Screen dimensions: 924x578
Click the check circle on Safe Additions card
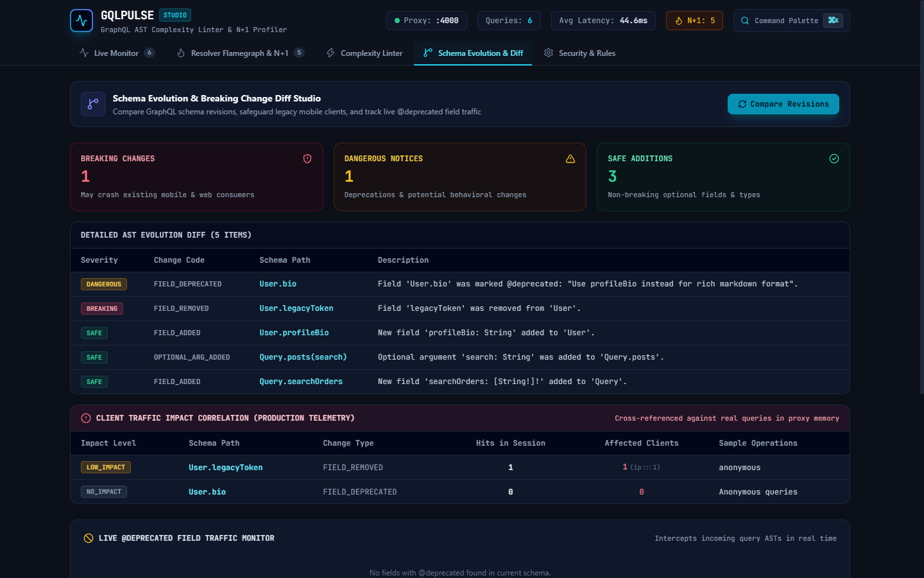[834, 159]
